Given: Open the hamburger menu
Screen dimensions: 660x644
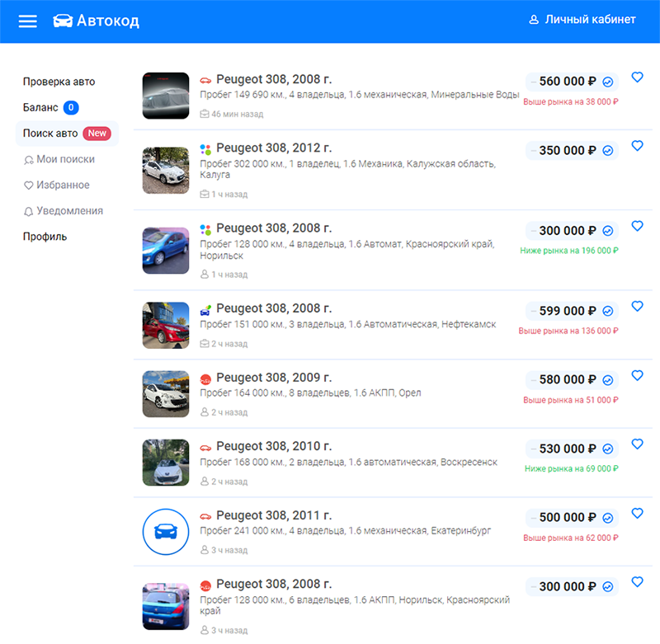Looking at the screenshot, I should pyautogui.click(x=28, y=21).
